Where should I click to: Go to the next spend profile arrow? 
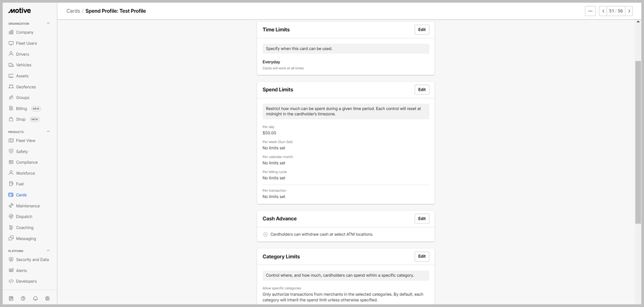pyautogui.click(x=629, y=11)
